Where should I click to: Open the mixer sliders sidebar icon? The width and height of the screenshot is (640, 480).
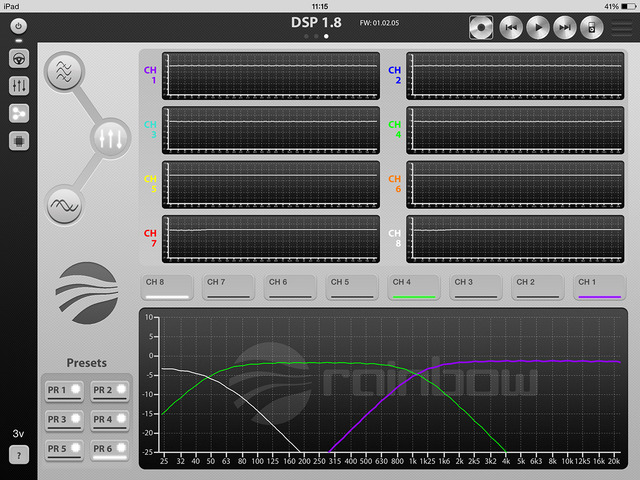[19, 86]
